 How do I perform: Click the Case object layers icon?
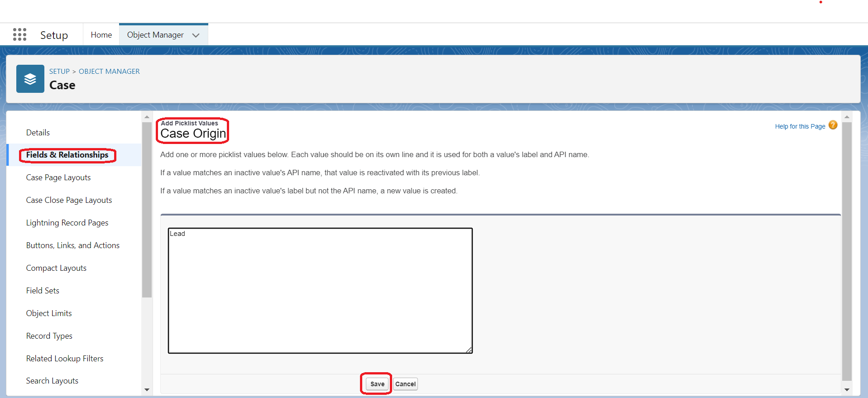(x=30, y=79)
